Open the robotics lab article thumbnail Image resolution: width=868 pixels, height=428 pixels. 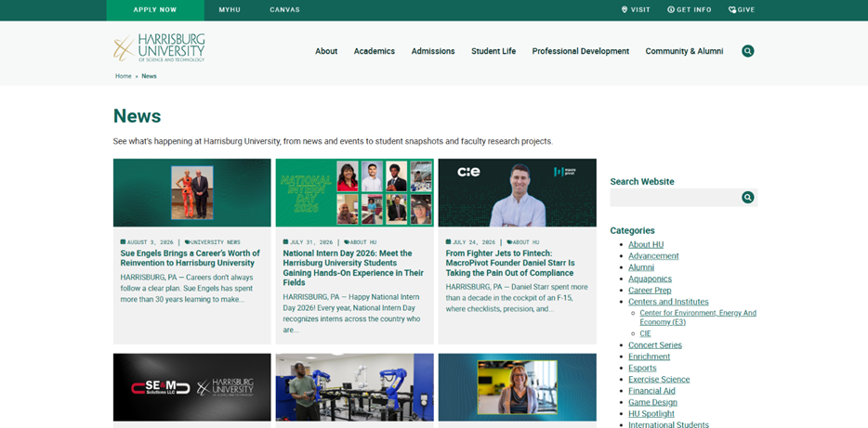coord(355,388)
